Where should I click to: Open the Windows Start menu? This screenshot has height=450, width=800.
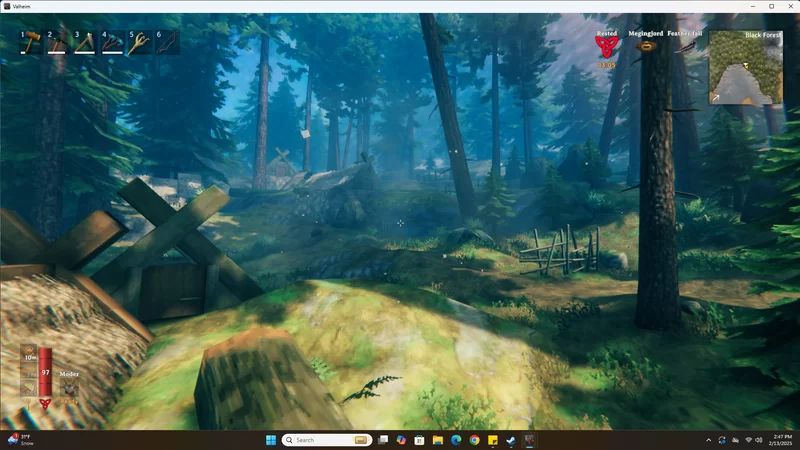click(x=271, y=440)
